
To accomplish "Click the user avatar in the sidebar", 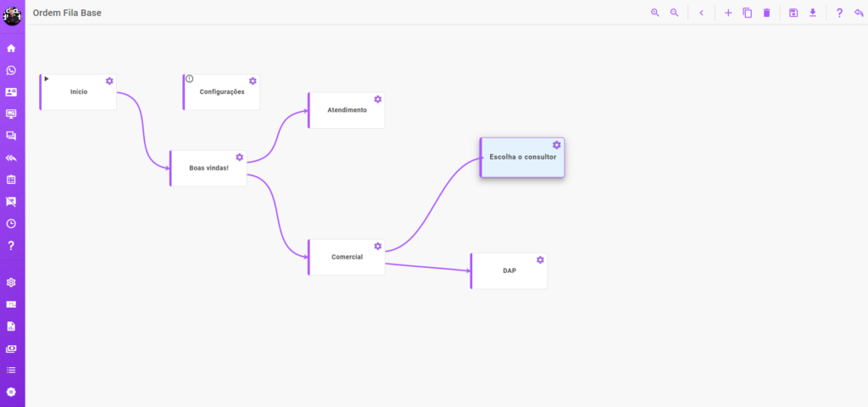I will tap(13, 14).
